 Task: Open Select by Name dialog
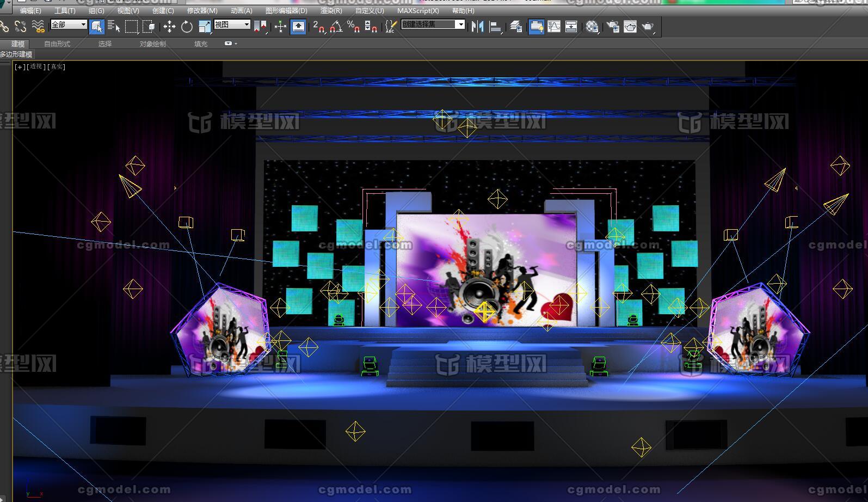coord(114,26)
